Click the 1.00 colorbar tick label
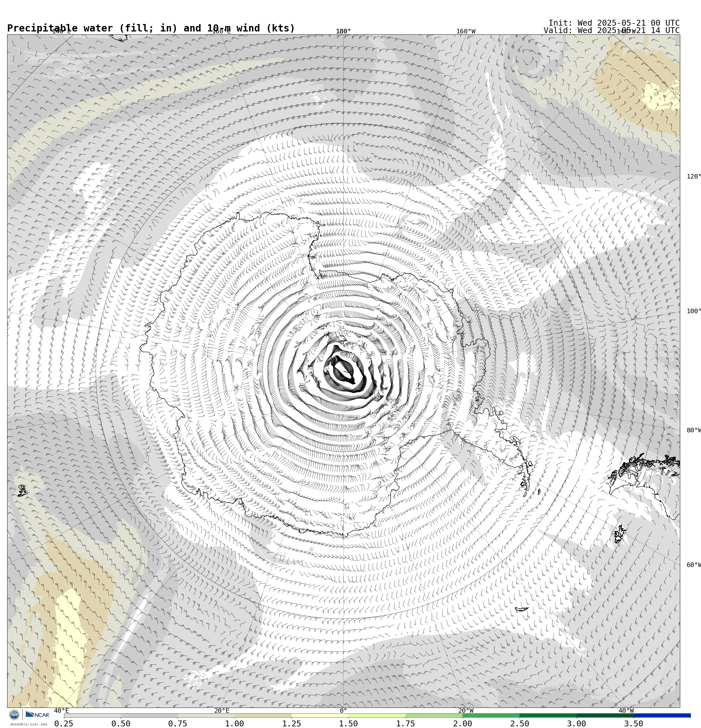The height and width of the screenshot is (728, 701). tap(234, 723)
